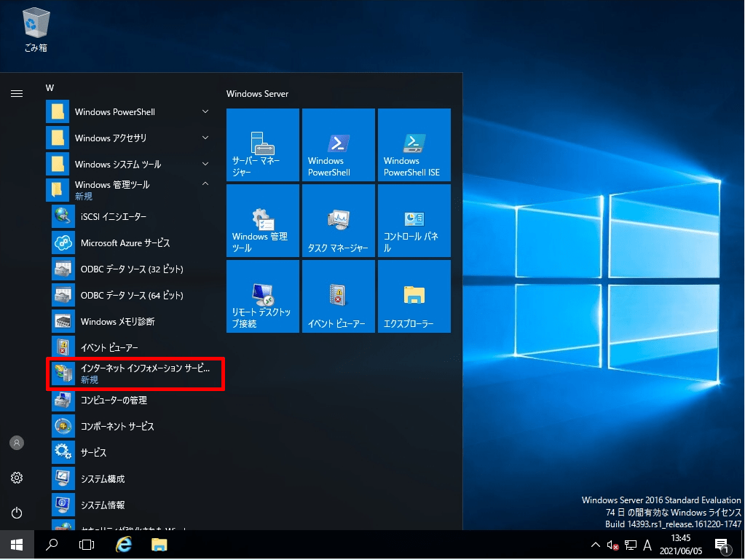Launch Windows PowerShell ISE from its tile
Viewport: 745px width, 560px height.
tap(414, 144)
